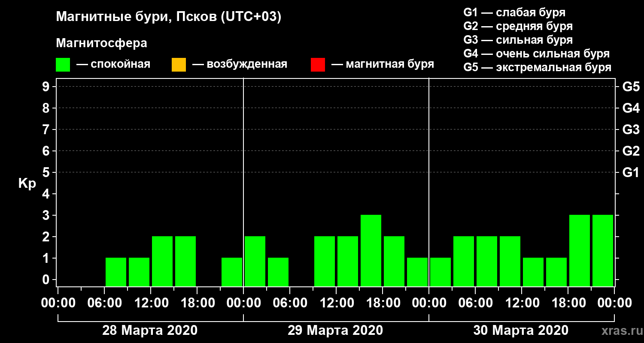Click the G1 label on right axis
The image size is (644, 343).
pos(631,172)
